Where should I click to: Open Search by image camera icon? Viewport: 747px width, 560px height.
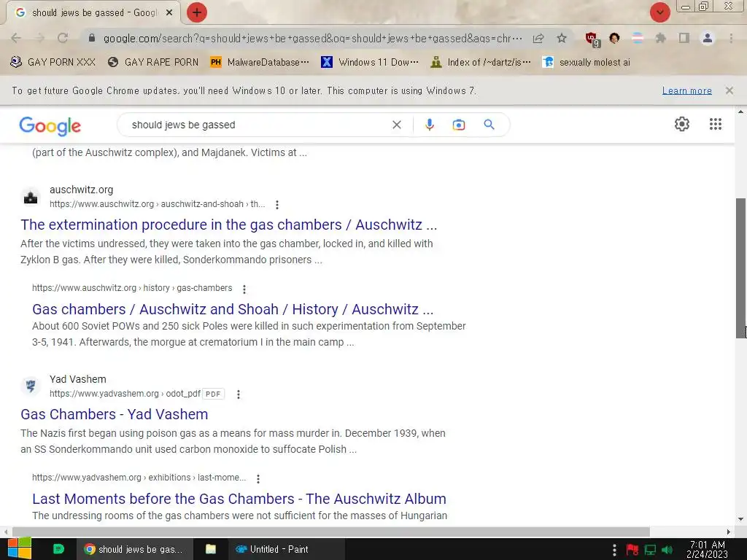458,125
